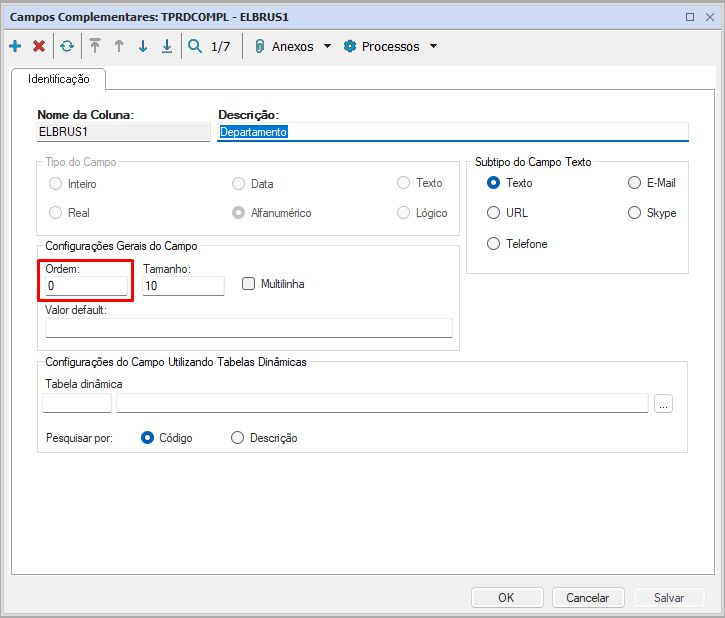The image size is (725, 618).
Task: Maximize the Campos Complementares window
Action: 690,17
